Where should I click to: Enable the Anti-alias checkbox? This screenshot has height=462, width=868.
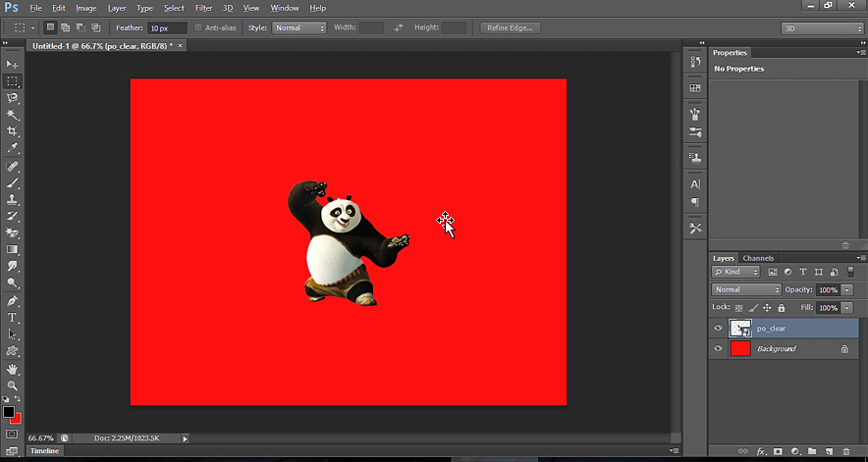tap(197, 27)
